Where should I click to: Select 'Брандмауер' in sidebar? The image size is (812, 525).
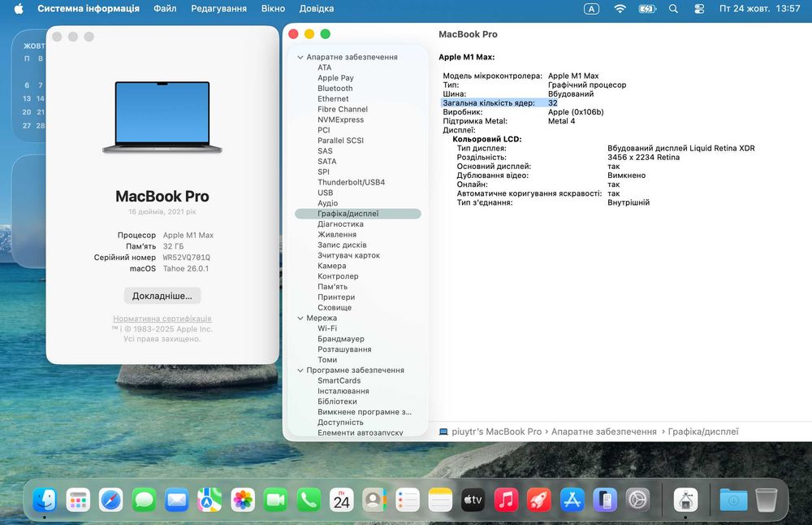[x=341, y=339]
